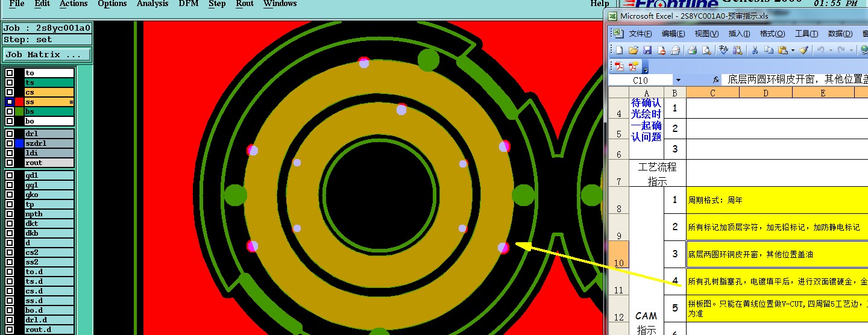This screenshot has height=335, width=868.
Task: Open the File menu in Genesis
Action: pyautogui.click(x=17, y=4)
